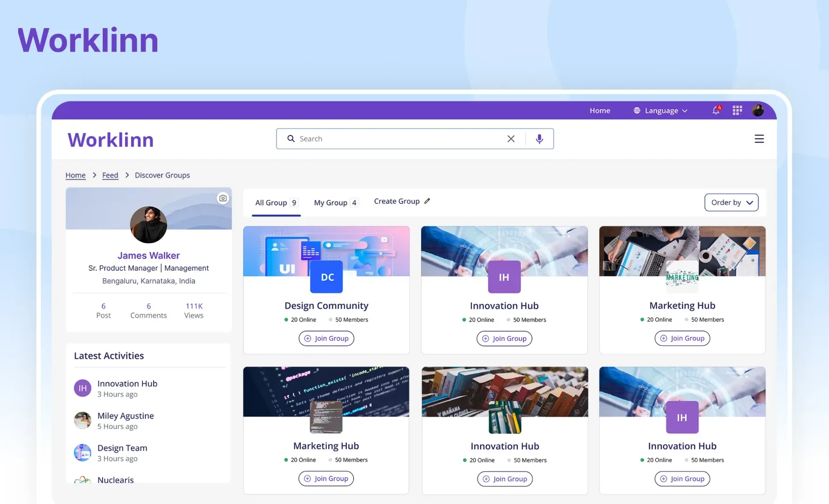The width and height of the screenshot is (829, 504).
Task: Join the Design Community group
Action: 326,338
